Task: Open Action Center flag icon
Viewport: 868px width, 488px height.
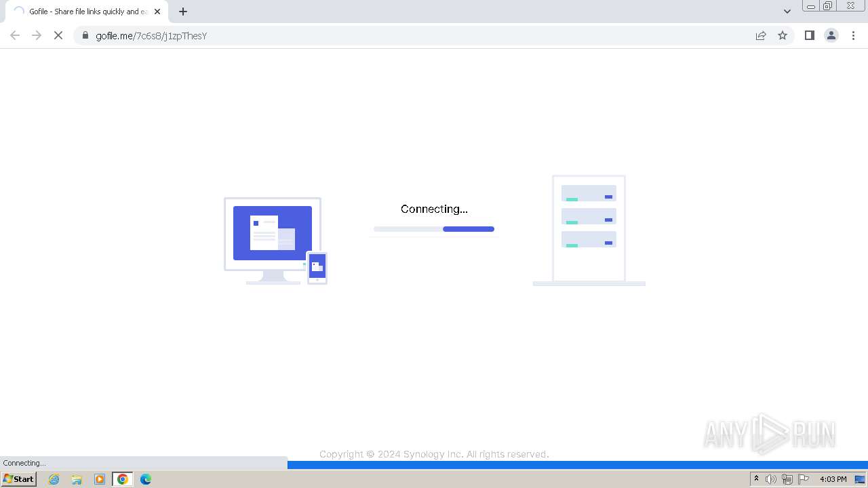Action: (x=804, y=479)
